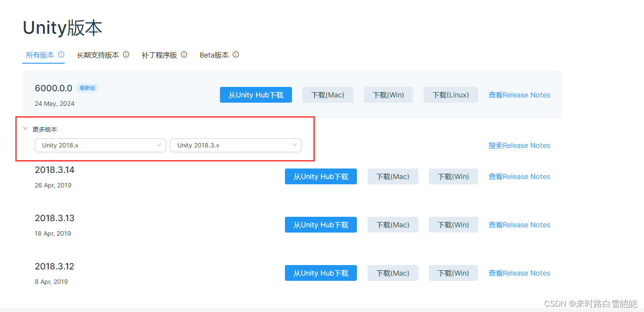Click the info icon next to 补丁程序版

[x=184, y=54]
